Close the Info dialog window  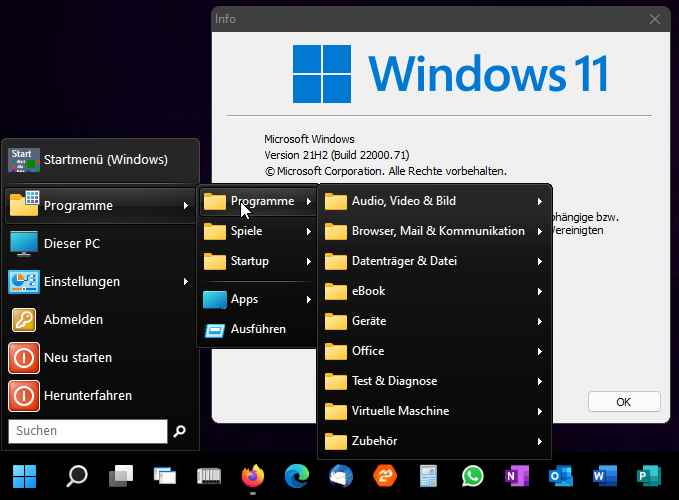[x=654, y=19]
